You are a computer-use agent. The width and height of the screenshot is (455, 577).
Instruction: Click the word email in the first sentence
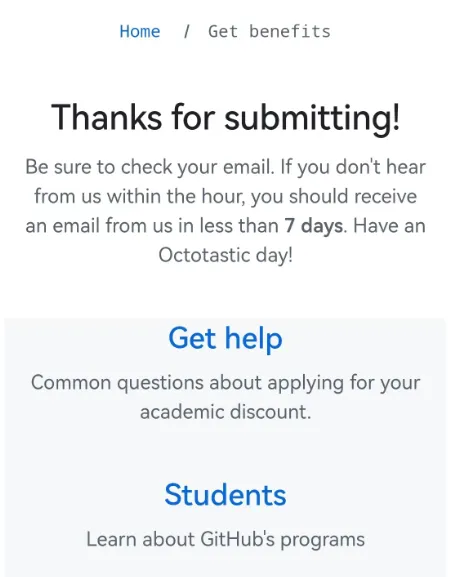pos(249,167)
